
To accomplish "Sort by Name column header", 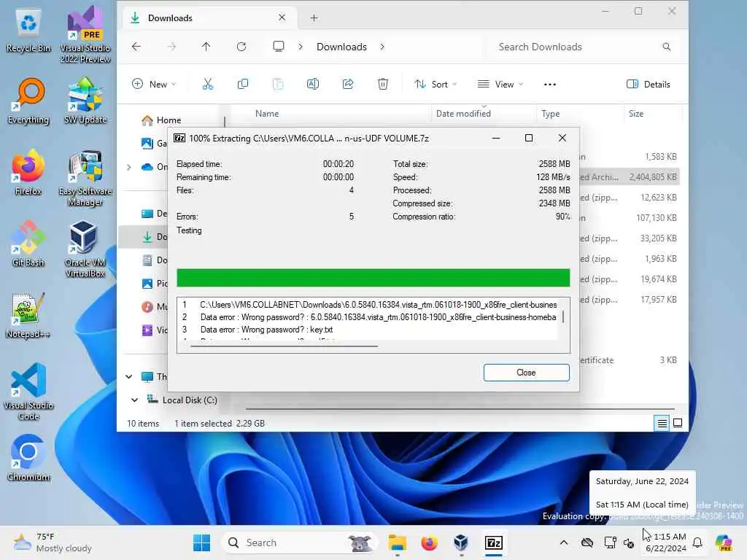I will tap(267, 114).
